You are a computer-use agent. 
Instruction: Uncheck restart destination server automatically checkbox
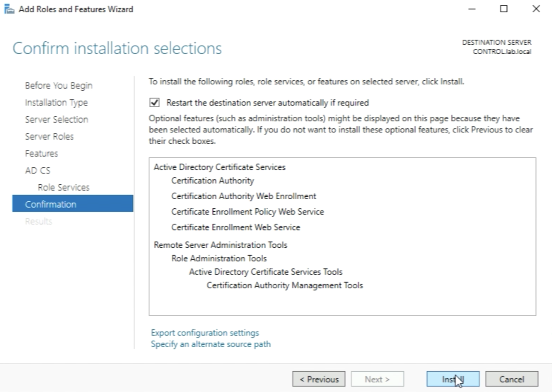(155, 103)
